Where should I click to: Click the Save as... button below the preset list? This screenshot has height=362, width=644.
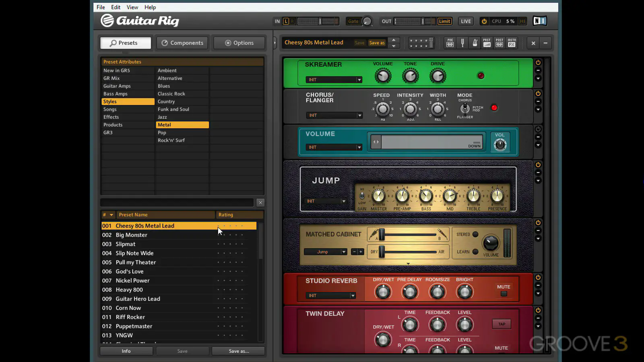(238, 351)
